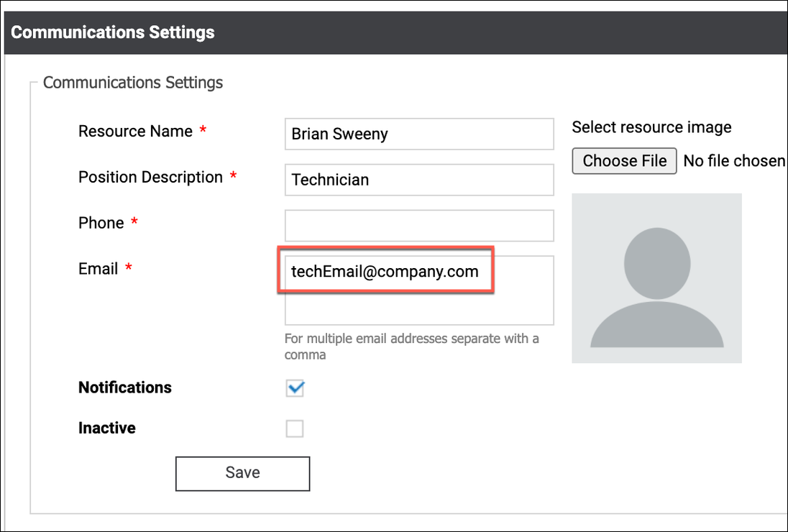Click the dark Communications Settings header title

[x=113, y=32]
